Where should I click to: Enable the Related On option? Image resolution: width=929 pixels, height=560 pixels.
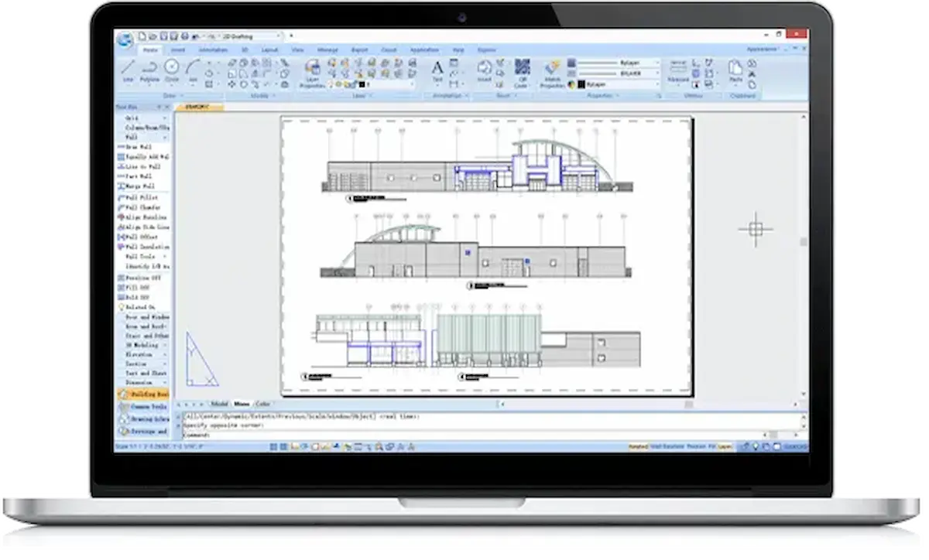pos(138,308)
